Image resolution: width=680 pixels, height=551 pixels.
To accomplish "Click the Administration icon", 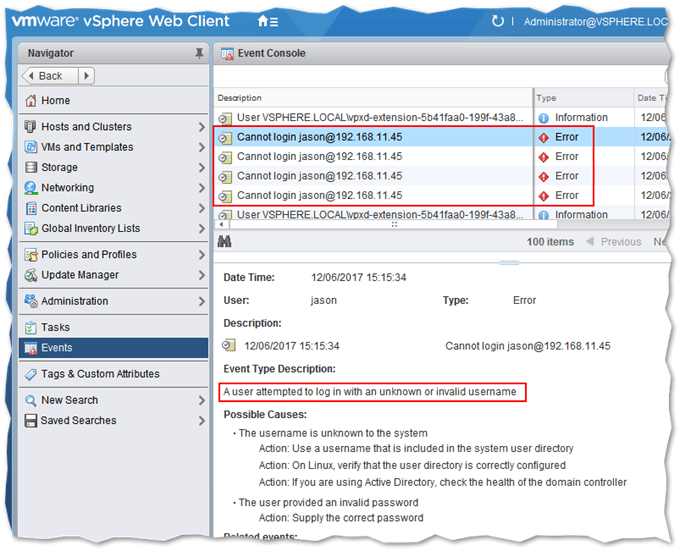I will click(31, 301).
